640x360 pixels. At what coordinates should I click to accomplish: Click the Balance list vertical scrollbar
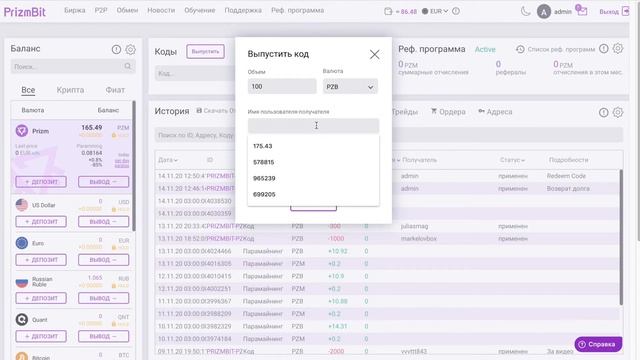point(134,165)
